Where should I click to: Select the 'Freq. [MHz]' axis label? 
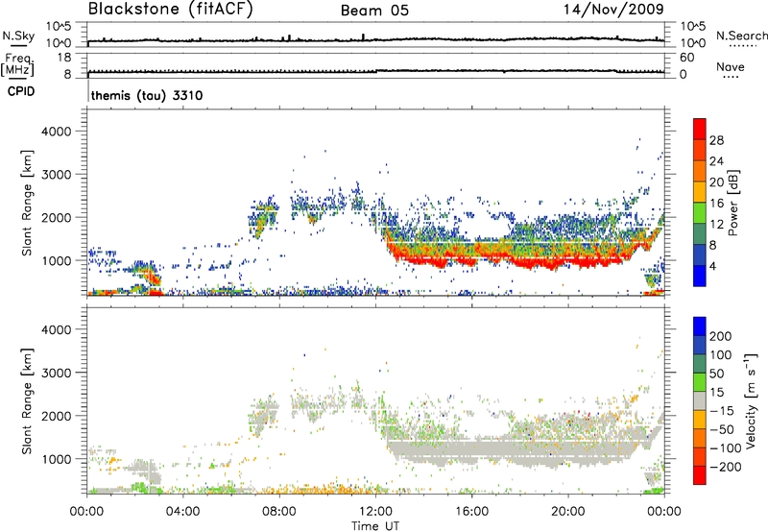point(17,65)
